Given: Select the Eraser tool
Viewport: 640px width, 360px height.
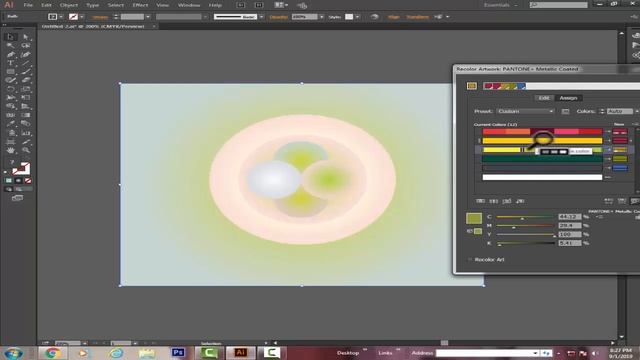Looking at the screenshot, I should point(26,80).
